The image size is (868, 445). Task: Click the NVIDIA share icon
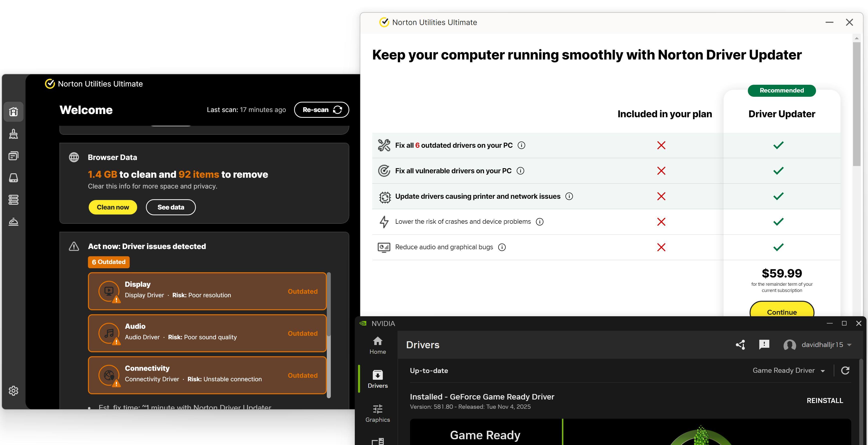[740, 344]
